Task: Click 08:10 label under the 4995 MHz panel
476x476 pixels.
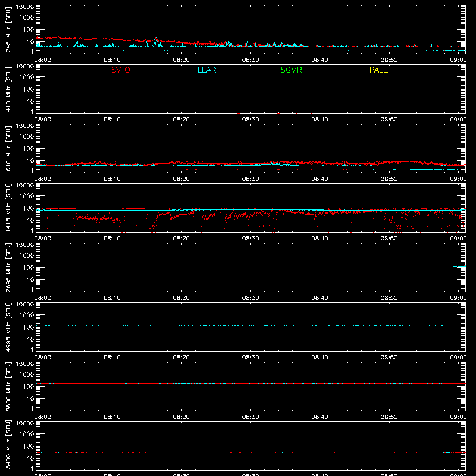Action: pos(112,358)
